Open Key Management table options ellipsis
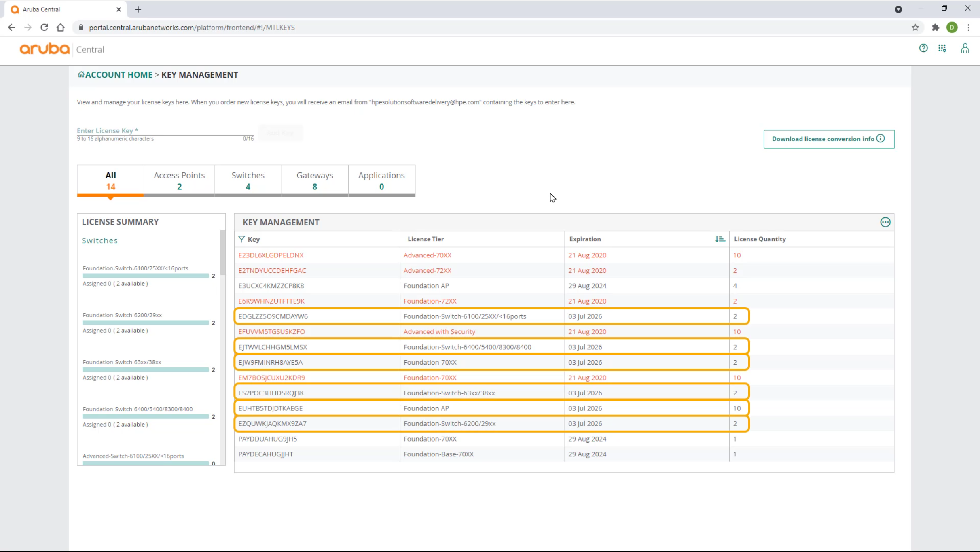Viewport: 980px width, 552px height. pyautogui.click(x=885, y=222)
